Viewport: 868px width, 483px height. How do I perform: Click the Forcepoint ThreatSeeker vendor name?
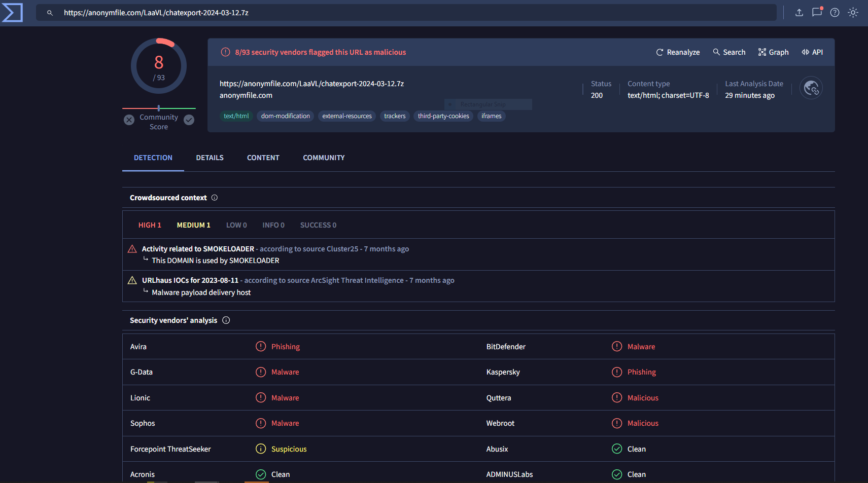pyautogui.click(x=170, y=449)
